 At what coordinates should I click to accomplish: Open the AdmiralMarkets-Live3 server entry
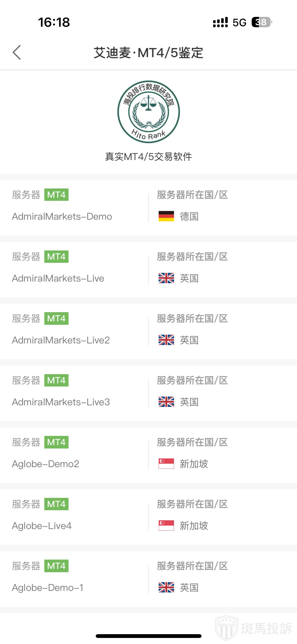[61, 402]
